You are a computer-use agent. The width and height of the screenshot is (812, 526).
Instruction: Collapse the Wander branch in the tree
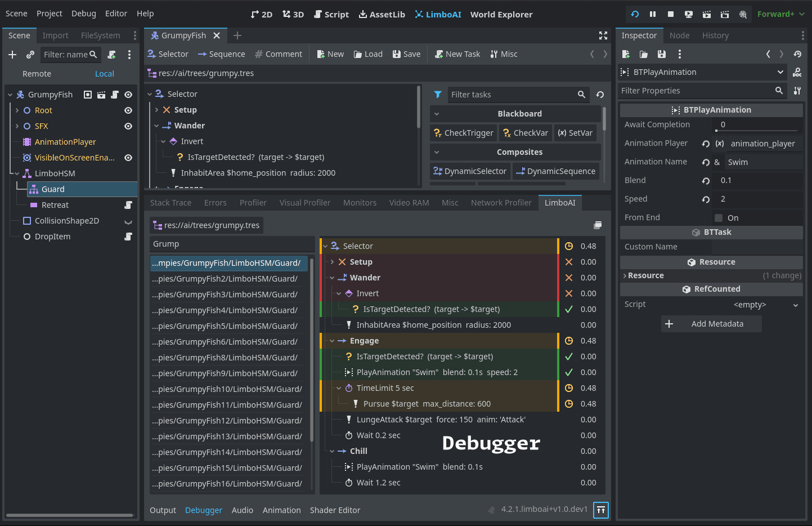[157, 125]
